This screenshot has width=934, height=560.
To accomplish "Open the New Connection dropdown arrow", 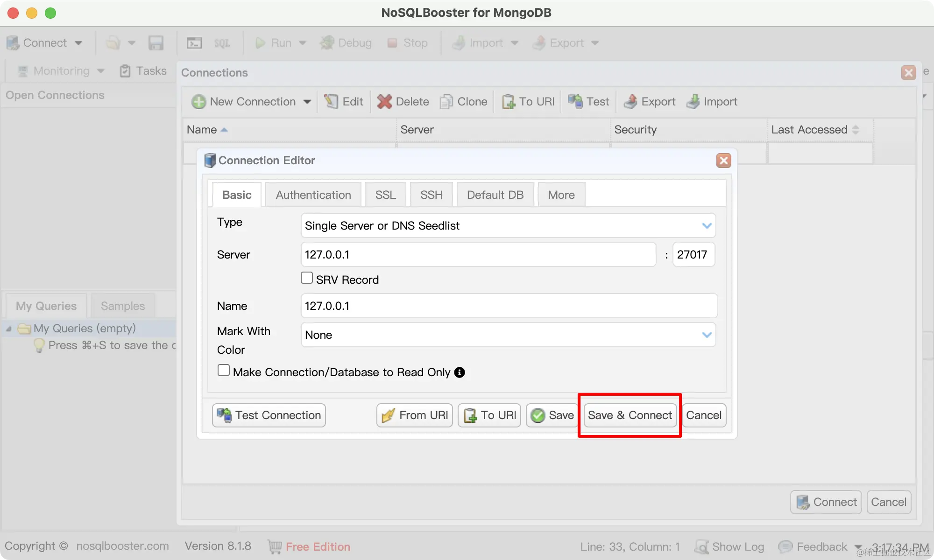I will [307, 101].
